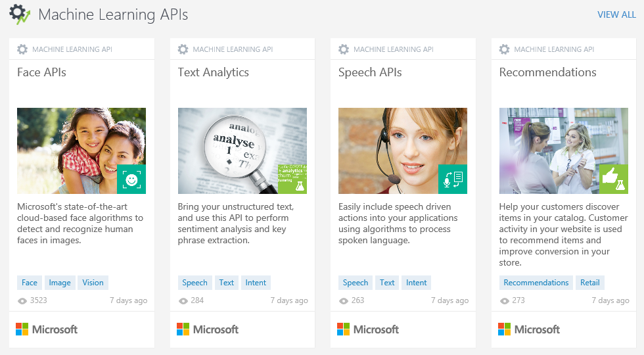This screenshot has height=355, width=644.
Task: Click the thumbs-up flask badge on Recommendations image
Action: [x=614, y=179]
